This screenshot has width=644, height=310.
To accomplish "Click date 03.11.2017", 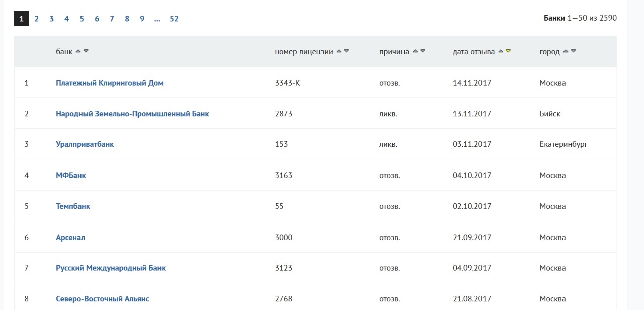I will point(472,144).
